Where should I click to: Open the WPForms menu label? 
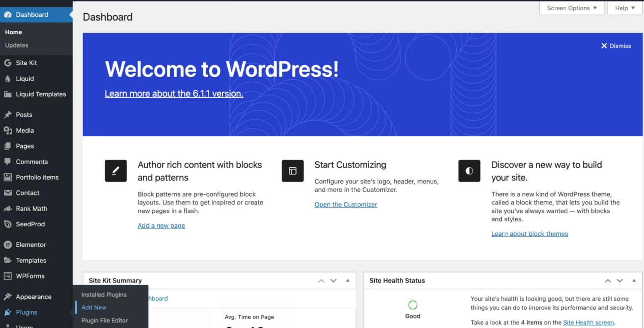30,276
